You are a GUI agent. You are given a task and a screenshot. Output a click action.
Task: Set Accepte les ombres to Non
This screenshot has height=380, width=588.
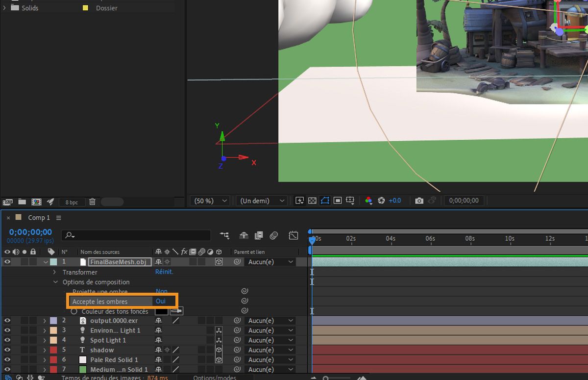tap(162, 301)
